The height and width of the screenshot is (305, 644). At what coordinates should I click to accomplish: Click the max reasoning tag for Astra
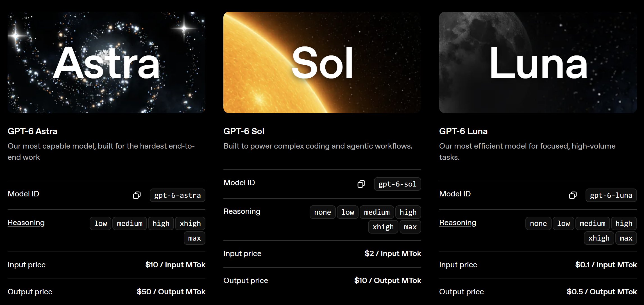[x=195, y=238]
